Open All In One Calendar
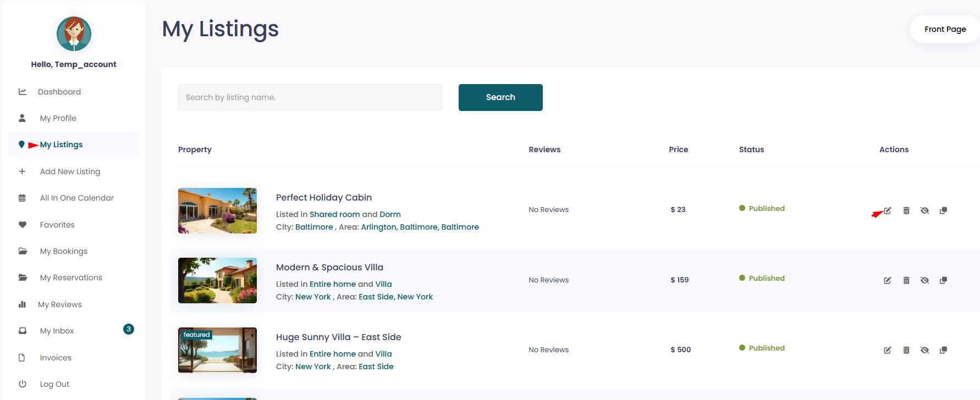The width and height of the screenshot is (980, 400). pos(77,198)
